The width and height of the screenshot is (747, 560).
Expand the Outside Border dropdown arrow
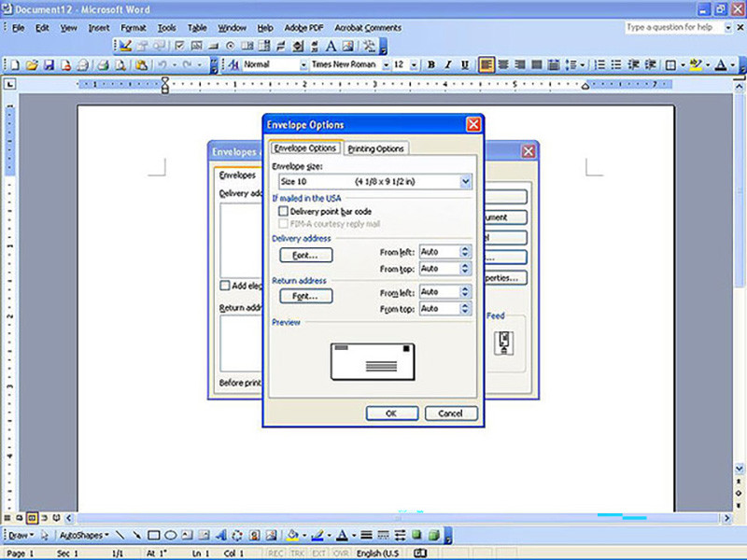pyautogui.click(x=683, y=64)
